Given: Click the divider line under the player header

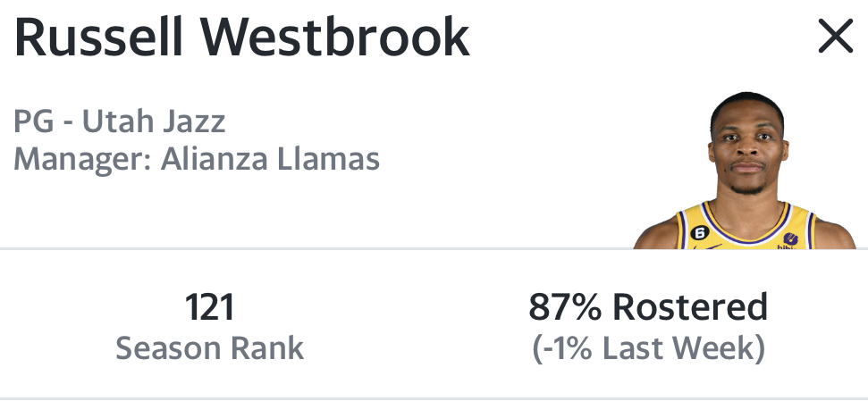Looking at the screenshot, I should 316,249.
